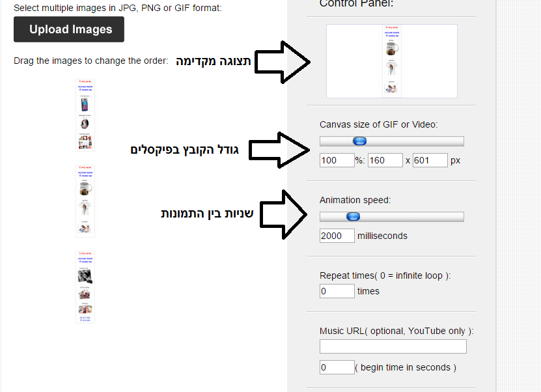This screenshot has height=392, width=541.
Task: Focus the canvas percentage field showing 100
Action: point(337,160)
